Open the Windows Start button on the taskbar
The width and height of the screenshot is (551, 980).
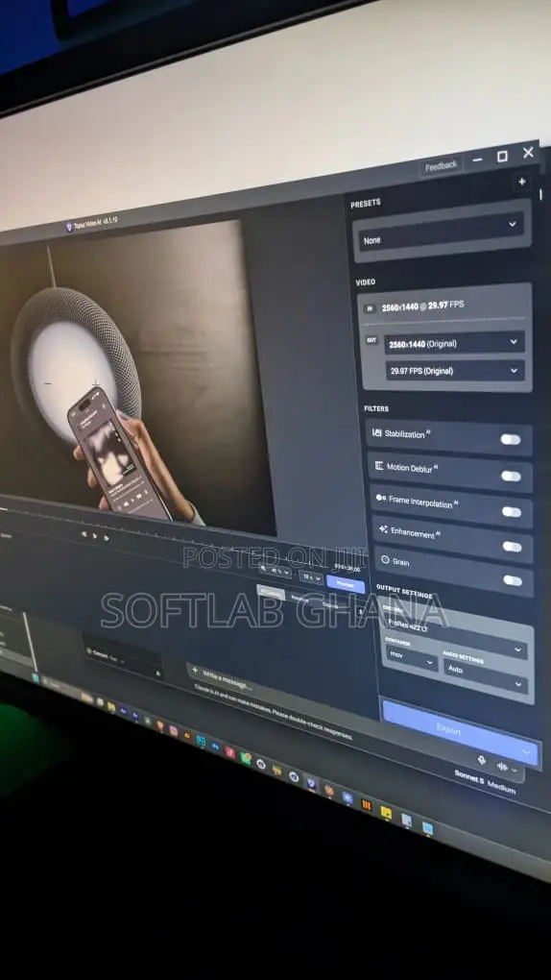point(36,678)
